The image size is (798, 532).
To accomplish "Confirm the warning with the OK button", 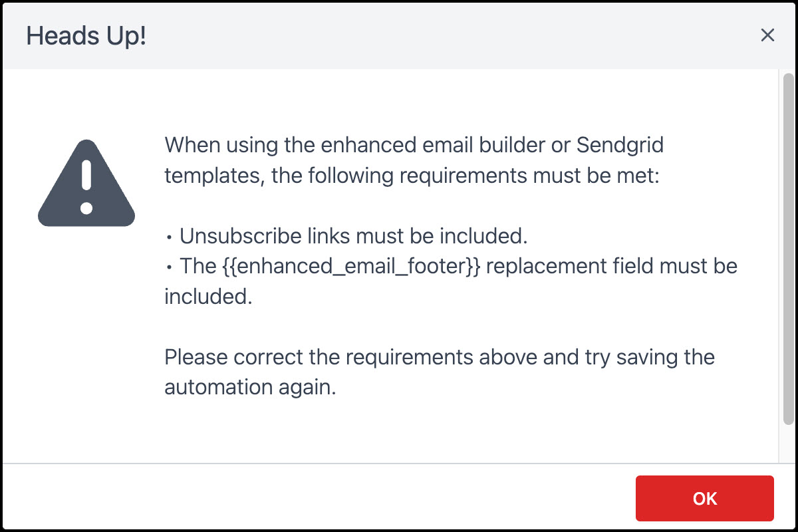I will (704, 498).
